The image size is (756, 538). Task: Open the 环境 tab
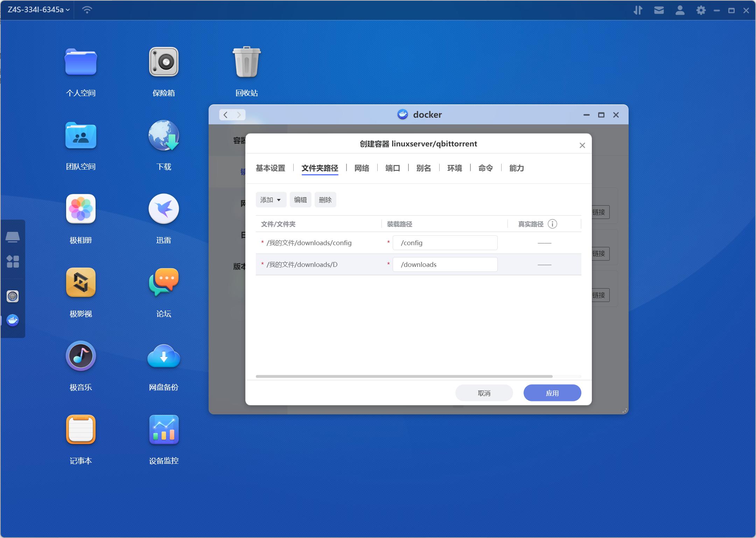(x=454, y=168)
